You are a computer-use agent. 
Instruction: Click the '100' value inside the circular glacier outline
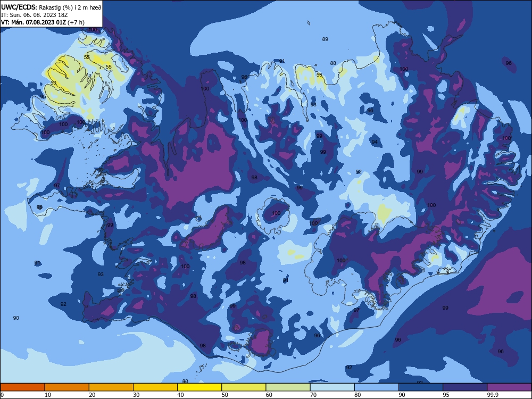276,213
